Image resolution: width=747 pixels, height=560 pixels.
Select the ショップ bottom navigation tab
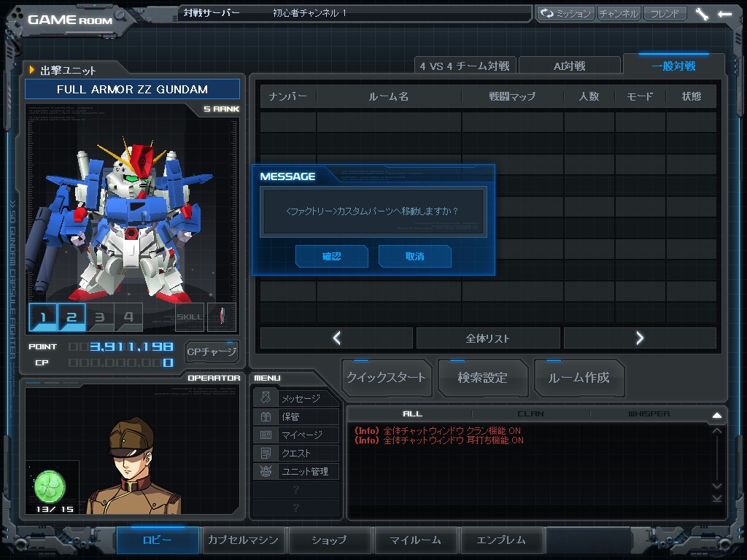(x=329, y=540)
